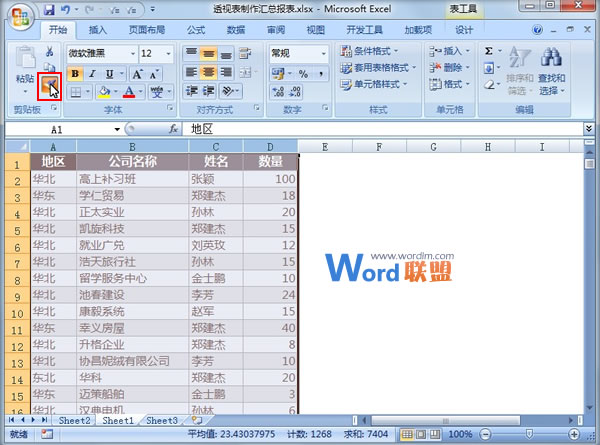Open the phonetic guide button

pyautogui.click(x=157, y=92)
